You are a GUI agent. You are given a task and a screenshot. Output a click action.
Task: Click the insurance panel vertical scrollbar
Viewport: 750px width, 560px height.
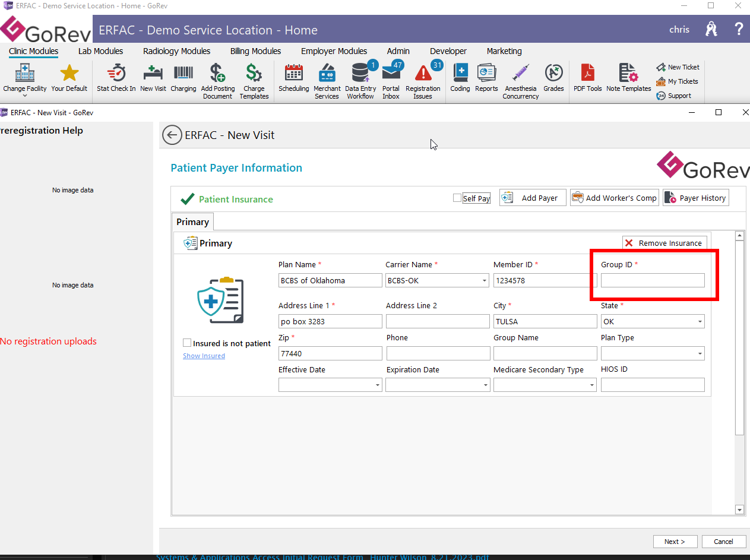point(739,338)
